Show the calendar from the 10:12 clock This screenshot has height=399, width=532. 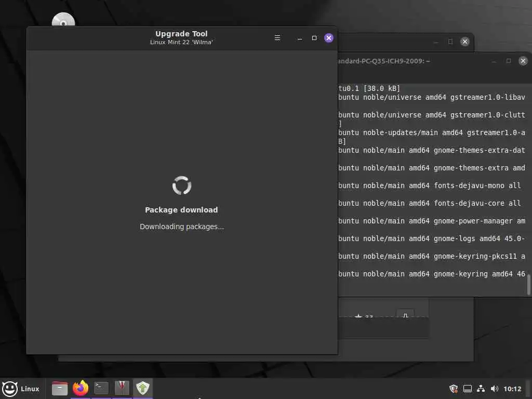point(512,389)
